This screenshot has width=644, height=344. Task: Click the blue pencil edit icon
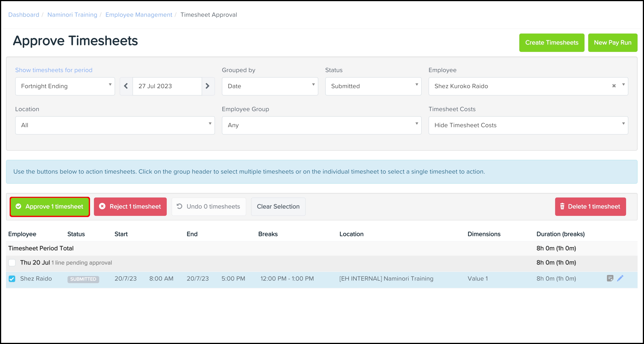click(x=620, y=278)
